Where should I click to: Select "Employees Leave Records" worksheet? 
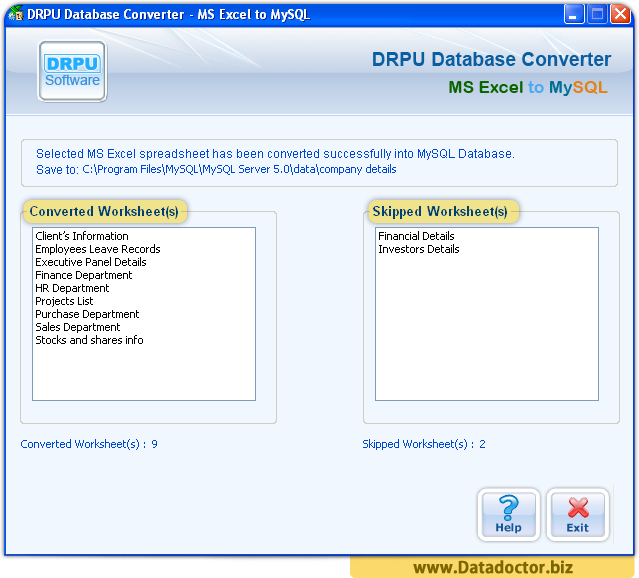98,249
